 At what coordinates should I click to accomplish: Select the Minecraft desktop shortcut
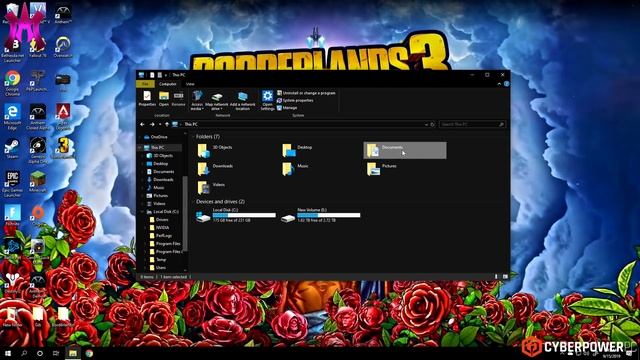click(38, 182)
